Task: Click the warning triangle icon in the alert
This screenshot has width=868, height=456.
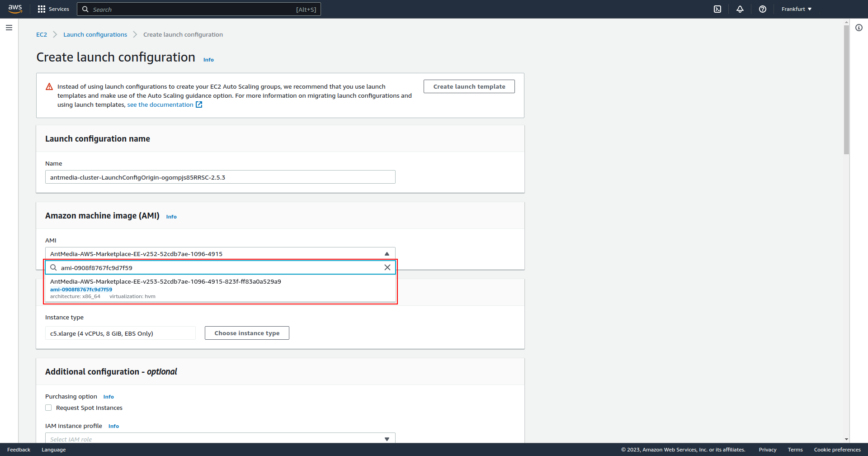Action: click(49, 86)
